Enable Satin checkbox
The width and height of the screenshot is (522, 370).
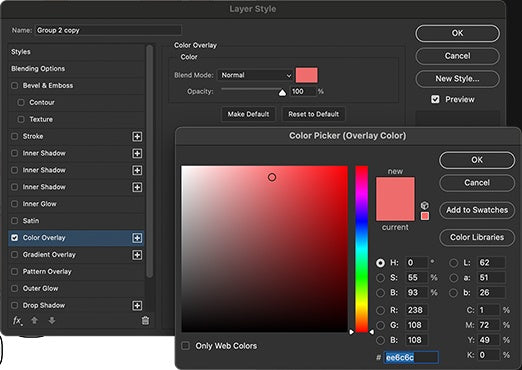(14, 221)
